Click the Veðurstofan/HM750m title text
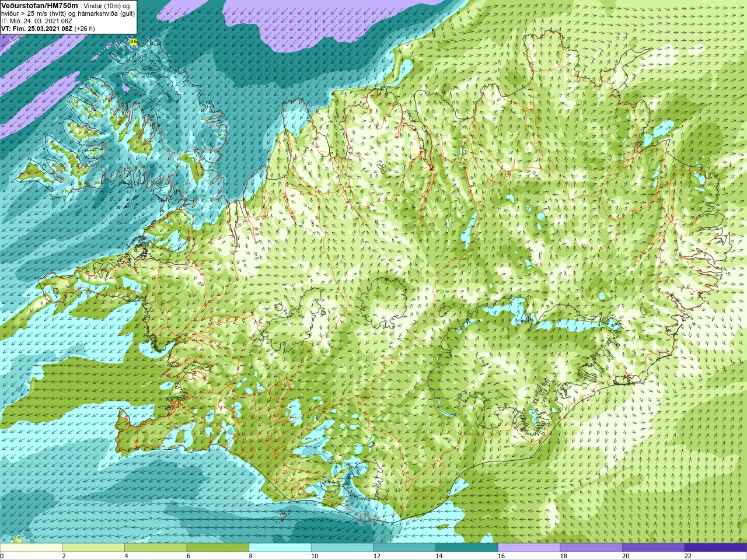The height and width of the screenshot is (560, 747). click(40, 5)
